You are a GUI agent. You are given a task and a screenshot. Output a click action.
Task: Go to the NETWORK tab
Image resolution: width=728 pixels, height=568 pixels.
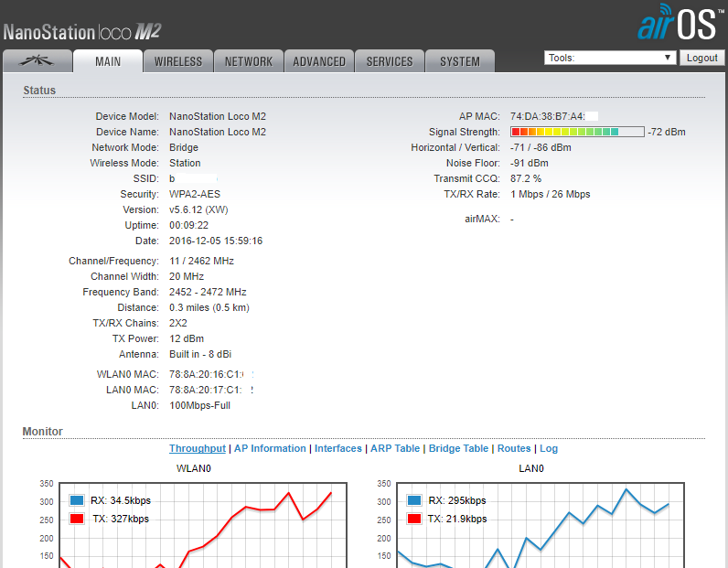point(249,61)
